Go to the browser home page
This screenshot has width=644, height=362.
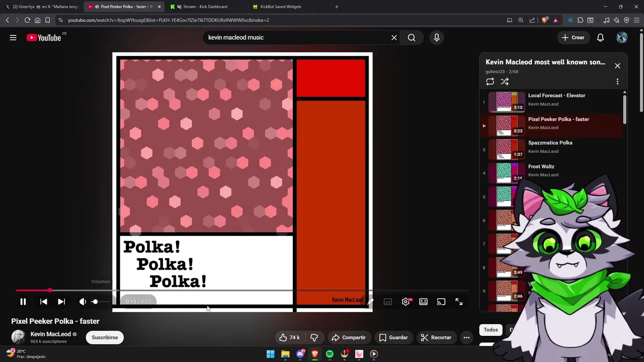(x=37, y=20)
